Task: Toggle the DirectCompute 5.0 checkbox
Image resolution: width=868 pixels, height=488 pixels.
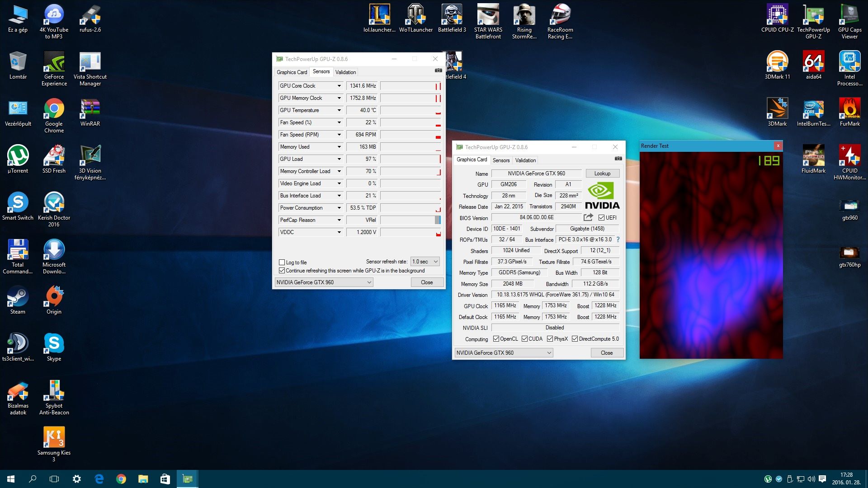Action: tap(575, 339)
